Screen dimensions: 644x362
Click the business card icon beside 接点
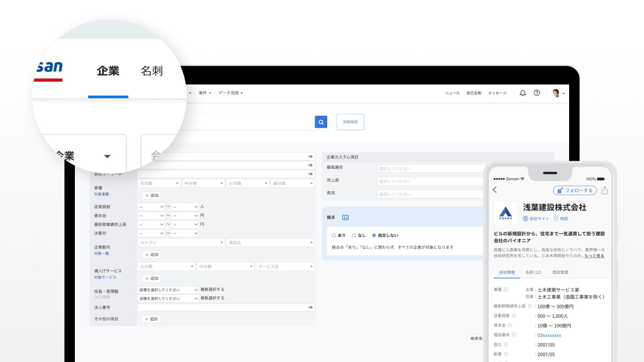[345, 218]
